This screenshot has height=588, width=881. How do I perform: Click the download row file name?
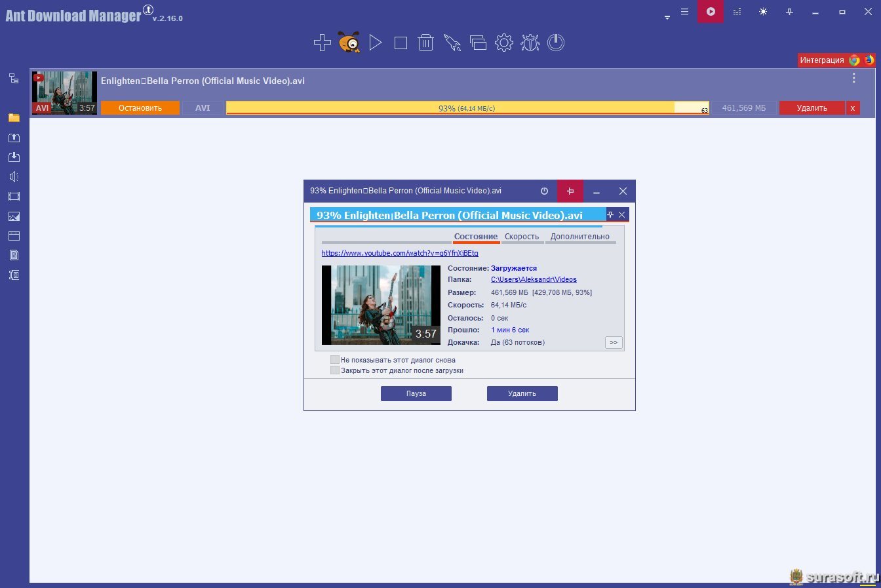coord(203,81)
